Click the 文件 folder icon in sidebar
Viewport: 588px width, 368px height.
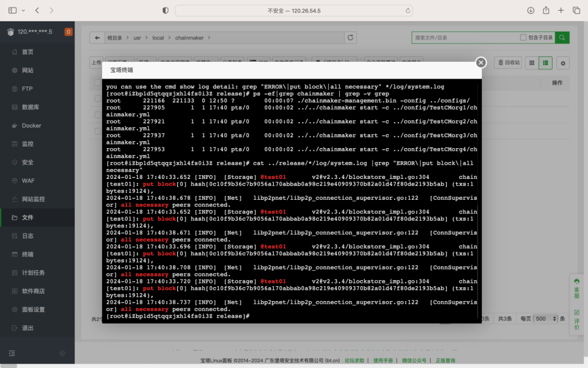click(15, 217)
